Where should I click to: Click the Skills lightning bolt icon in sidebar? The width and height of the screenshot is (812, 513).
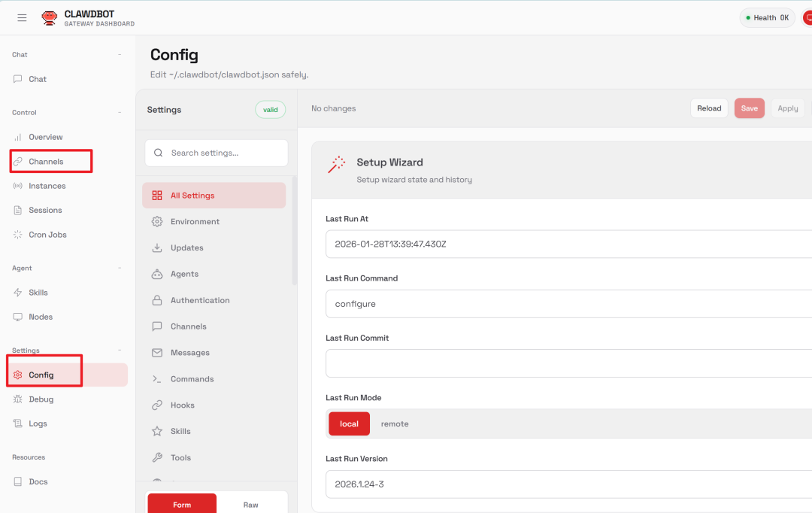point(17,293)
